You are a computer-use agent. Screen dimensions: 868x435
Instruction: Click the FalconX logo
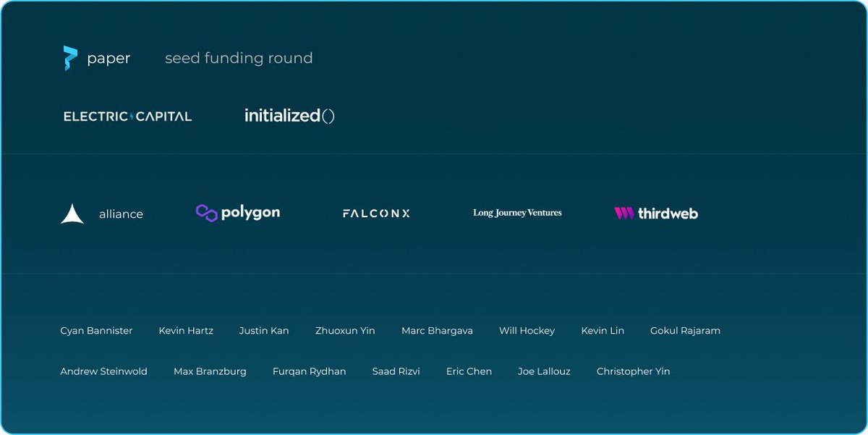click(x=376, y=214)
